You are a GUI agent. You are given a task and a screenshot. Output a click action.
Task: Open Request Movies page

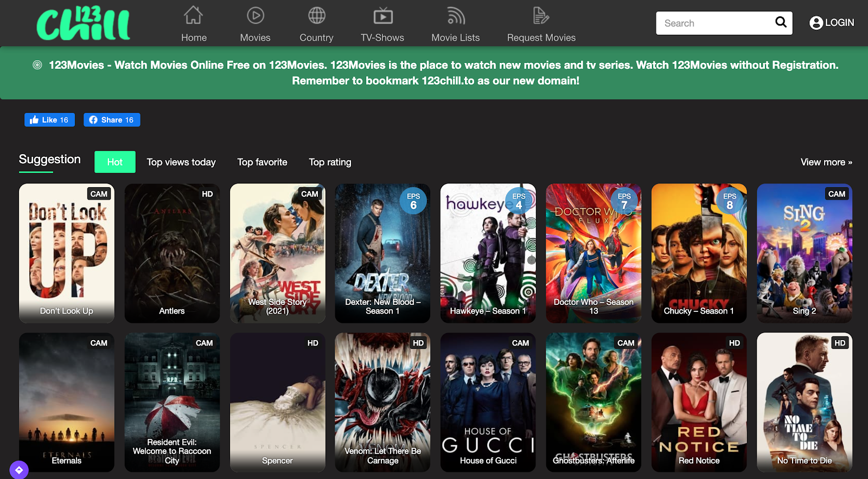click(541, 37)
